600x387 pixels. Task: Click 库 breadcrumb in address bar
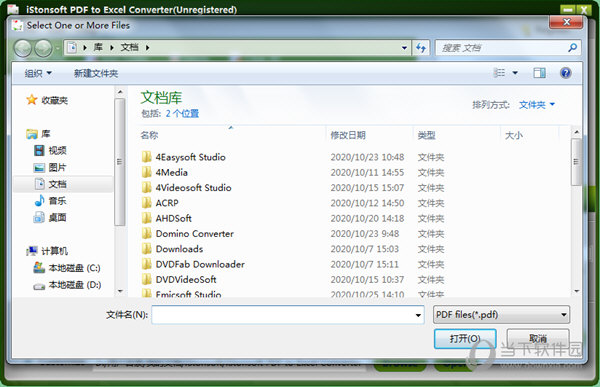click(98, 47)
